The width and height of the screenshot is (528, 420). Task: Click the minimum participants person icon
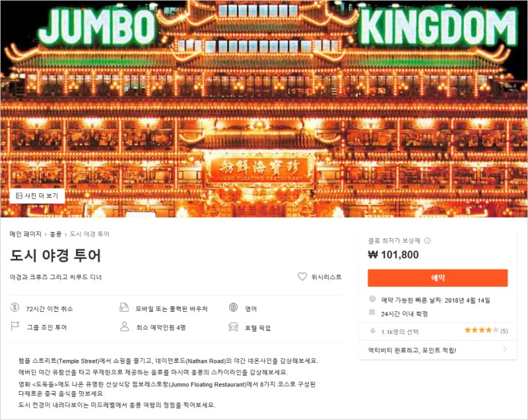(x=125, y=326)
